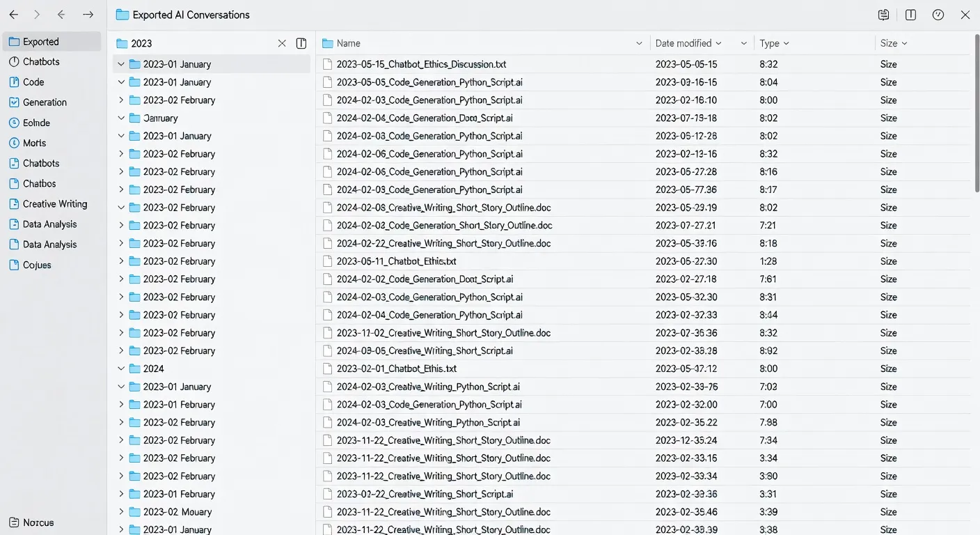Expand the 2023-02 Mouary folder
Viewport: 980px width, 535px height.
tap(121, 512)
